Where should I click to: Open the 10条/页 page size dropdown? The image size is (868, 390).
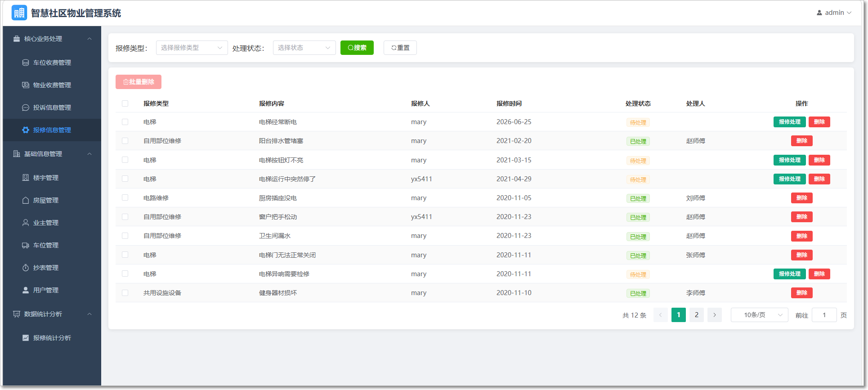pyautogui.click(x=760, y=315)
